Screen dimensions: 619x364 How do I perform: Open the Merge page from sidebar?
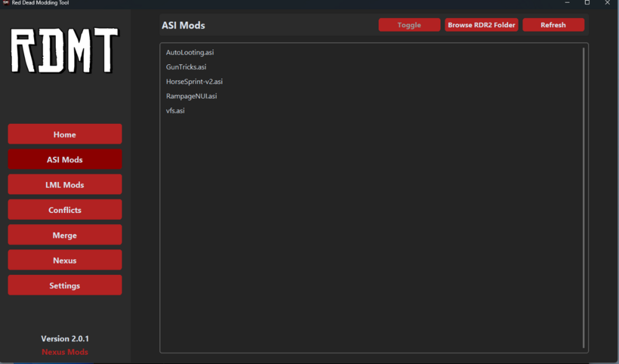65,235
